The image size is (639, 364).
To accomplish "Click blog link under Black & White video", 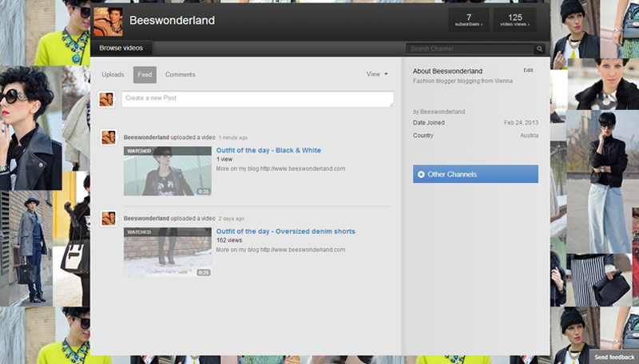I will tap(303, 168).
